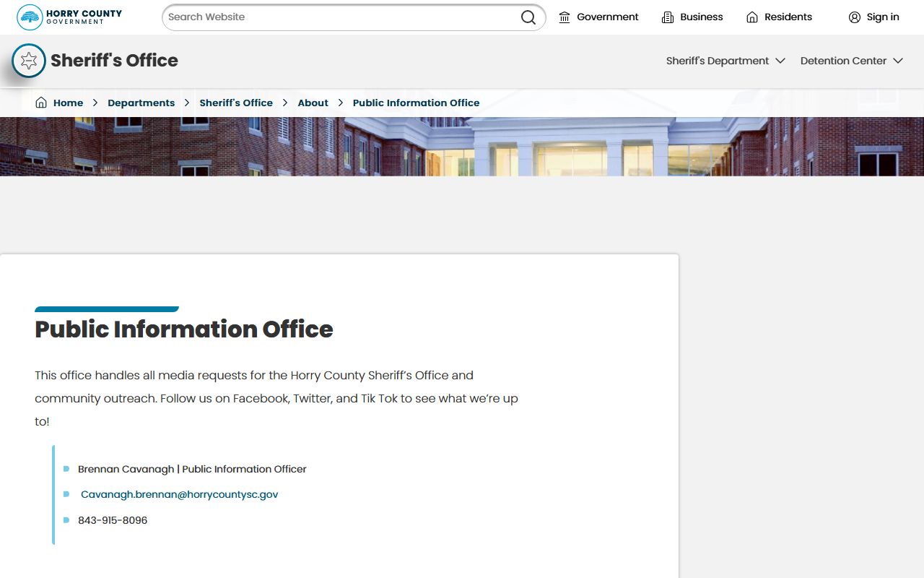
Task: Click Public Information Office breadcrumb
Action: (416, 103)
